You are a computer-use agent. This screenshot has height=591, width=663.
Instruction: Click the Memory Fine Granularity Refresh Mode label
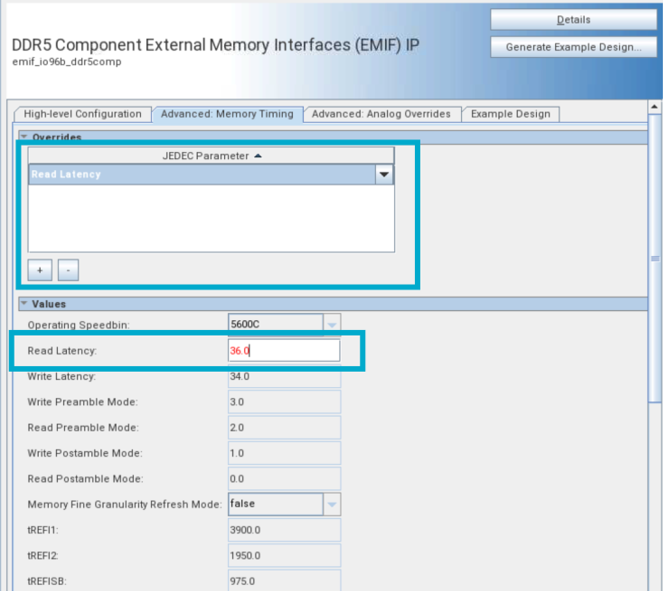(x=125, y=504)
